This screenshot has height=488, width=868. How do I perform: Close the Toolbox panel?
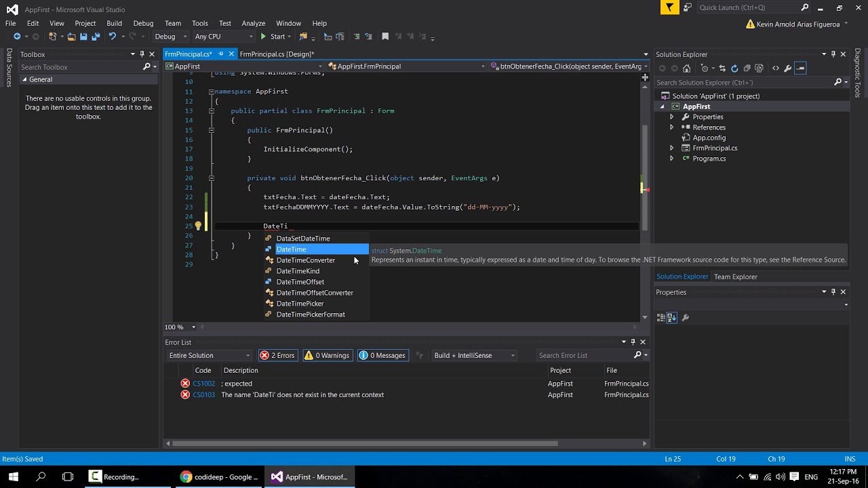click(x=152, y=54)
